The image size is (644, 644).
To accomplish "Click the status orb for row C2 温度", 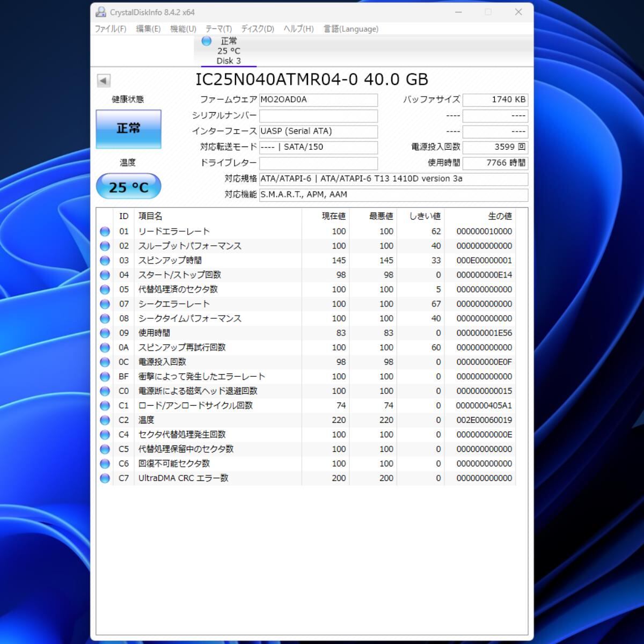I will pyautogui.click(x=105, y=420).
